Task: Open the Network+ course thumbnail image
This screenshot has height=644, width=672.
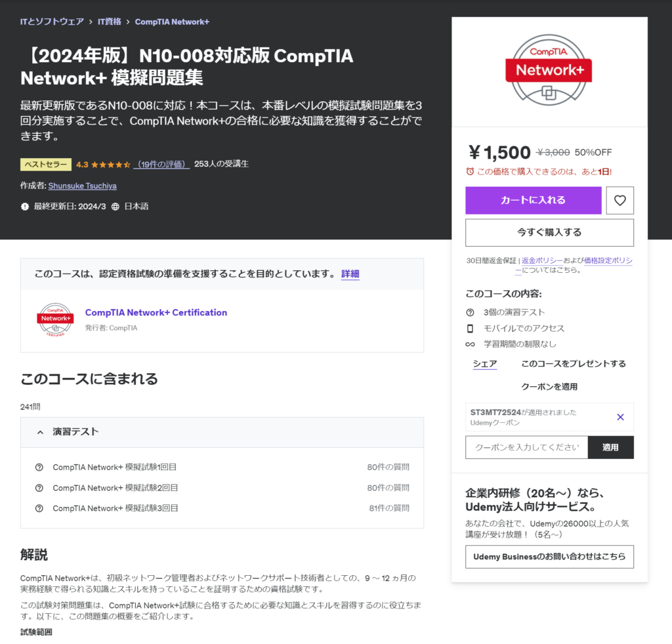Action: click(x=549, y=72)
